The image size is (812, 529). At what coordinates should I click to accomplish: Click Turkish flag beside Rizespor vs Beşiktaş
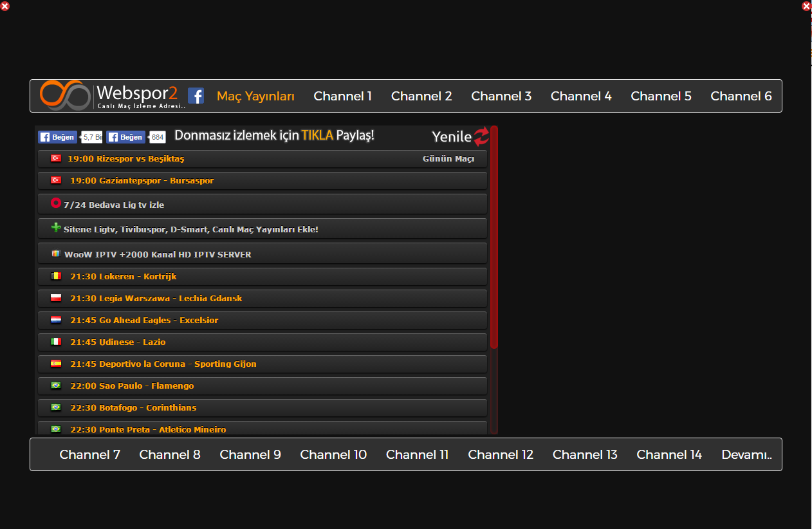[56, 158]
